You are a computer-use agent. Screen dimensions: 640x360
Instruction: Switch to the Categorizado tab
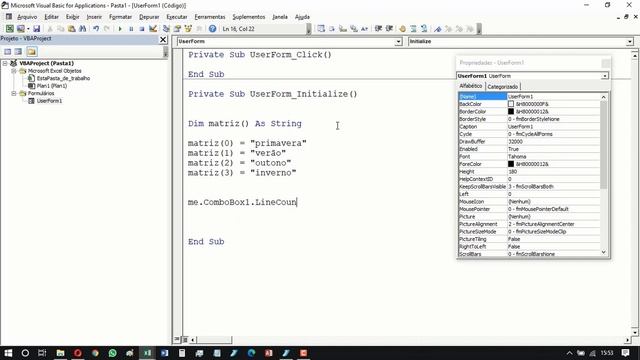[x=502, y=87]
